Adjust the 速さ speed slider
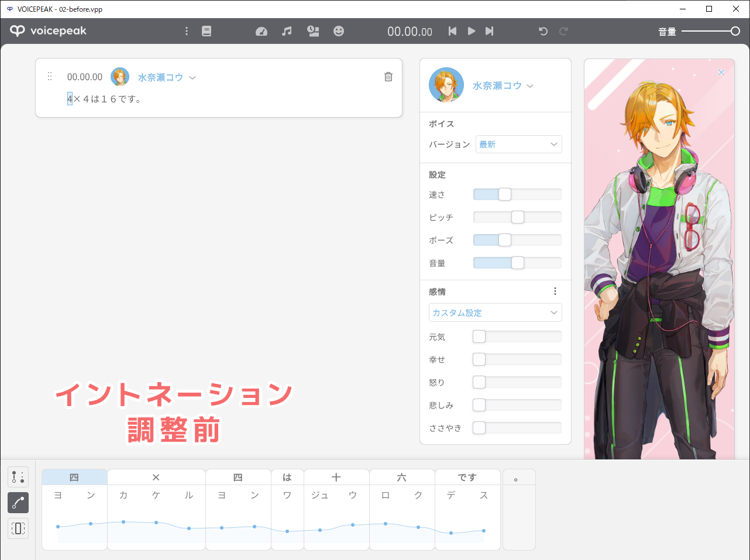Viewport: 750px width, 560px height. coord(517,194)
